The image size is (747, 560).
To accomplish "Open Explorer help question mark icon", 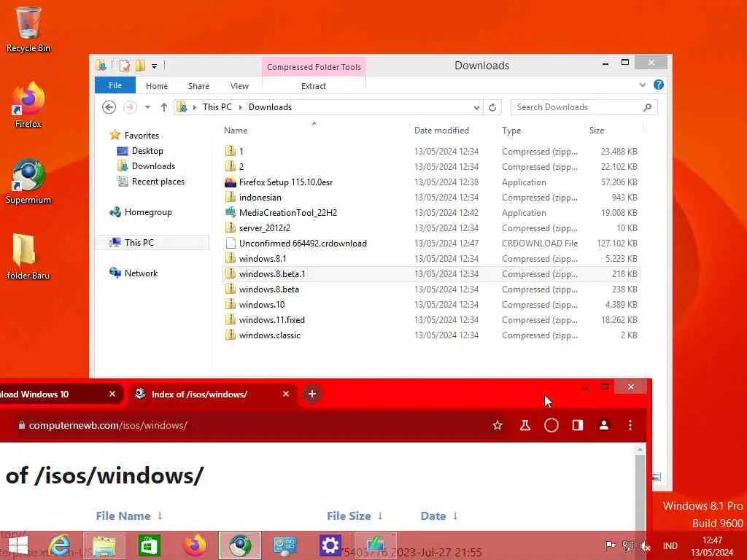I will pos(659,85).
